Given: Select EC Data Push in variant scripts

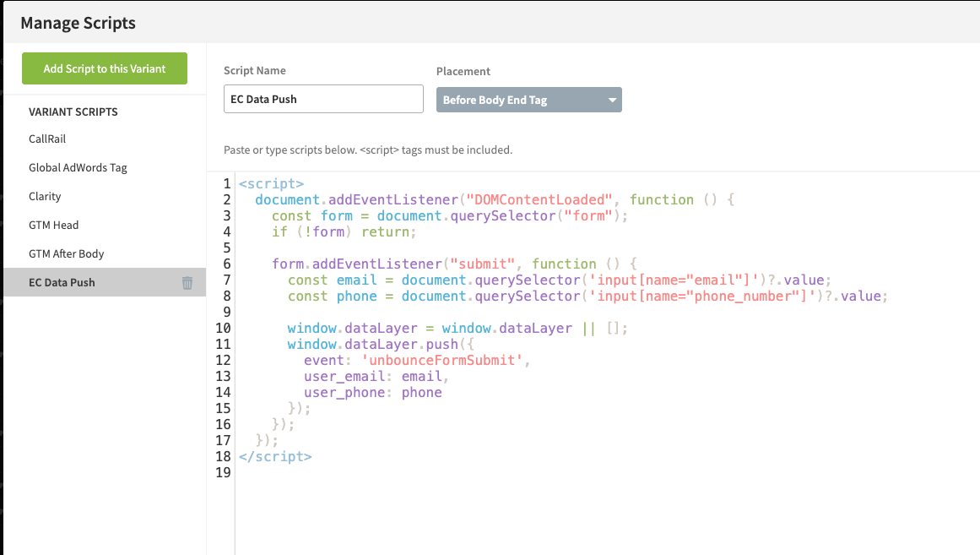Looking at the screenshot, I should point(105,282).
